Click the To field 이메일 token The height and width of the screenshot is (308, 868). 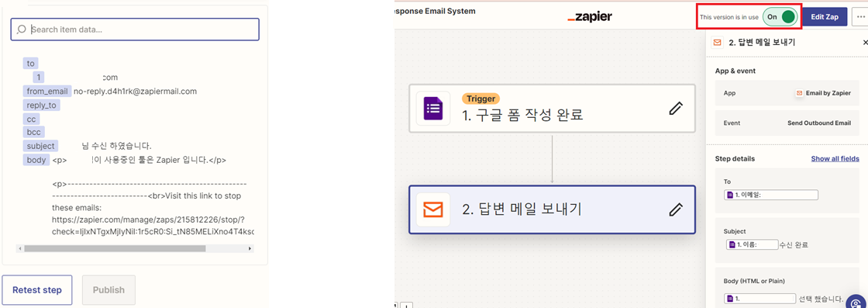[771, 195]
